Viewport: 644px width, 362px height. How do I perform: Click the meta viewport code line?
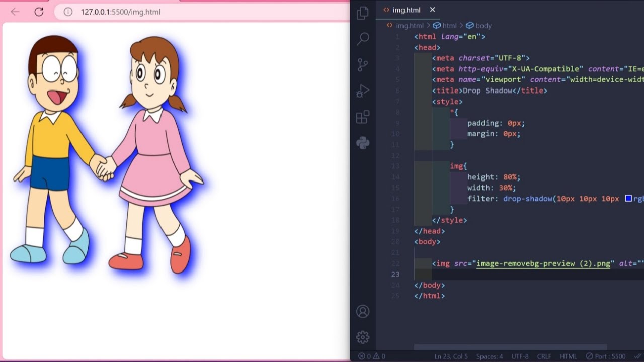click(x=538, y=79)
